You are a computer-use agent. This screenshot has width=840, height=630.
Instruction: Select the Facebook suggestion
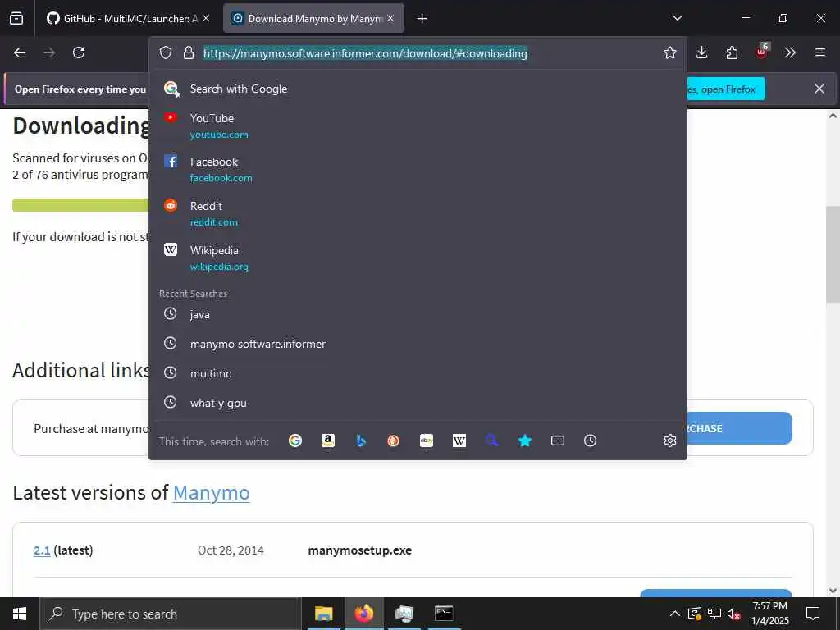point(418,169)
